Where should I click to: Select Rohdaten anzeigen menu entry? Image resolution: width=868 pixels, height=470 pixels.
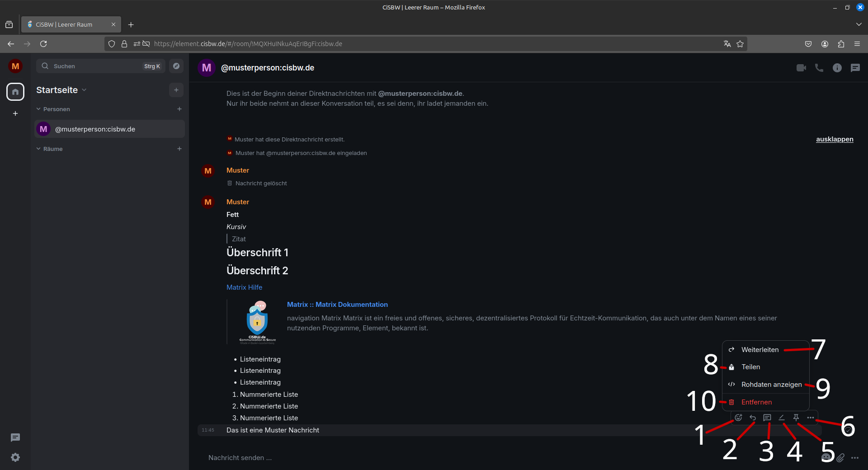pyautogui.click(x=771, y=385)
